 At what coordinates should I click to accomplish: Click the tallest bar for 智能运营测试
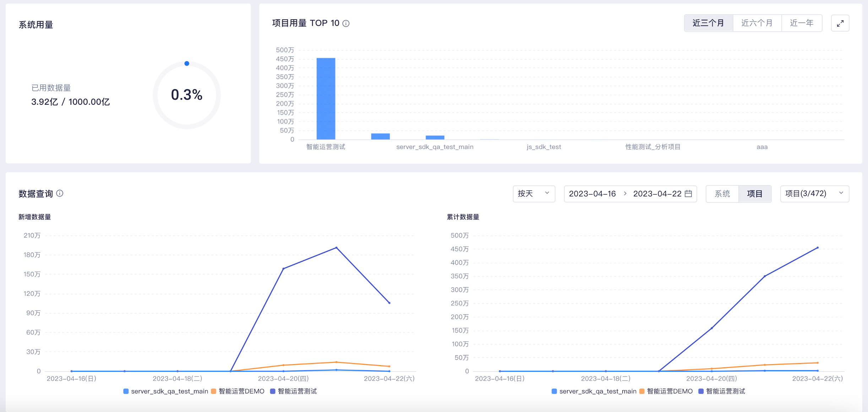point(326,99)
